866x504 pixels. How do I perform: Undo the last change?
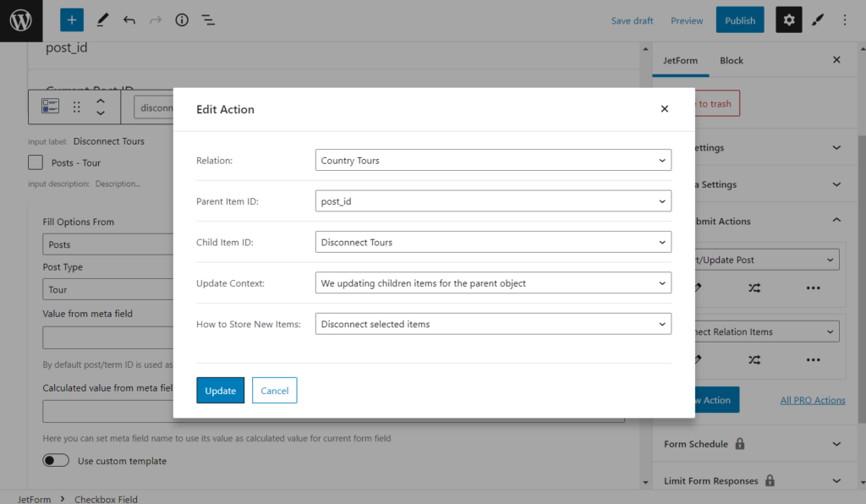coord(129,20)
